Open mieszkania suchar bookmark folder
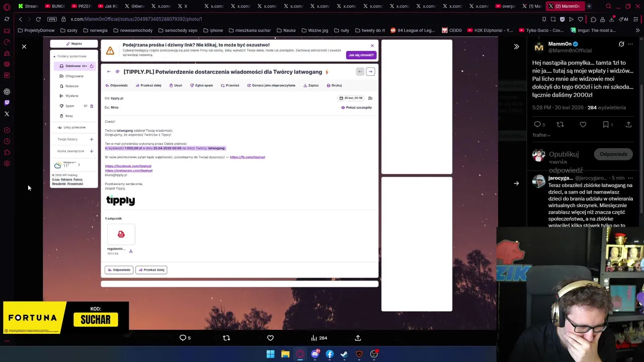The width and height of the screenshot is (644, 362). 249,30
